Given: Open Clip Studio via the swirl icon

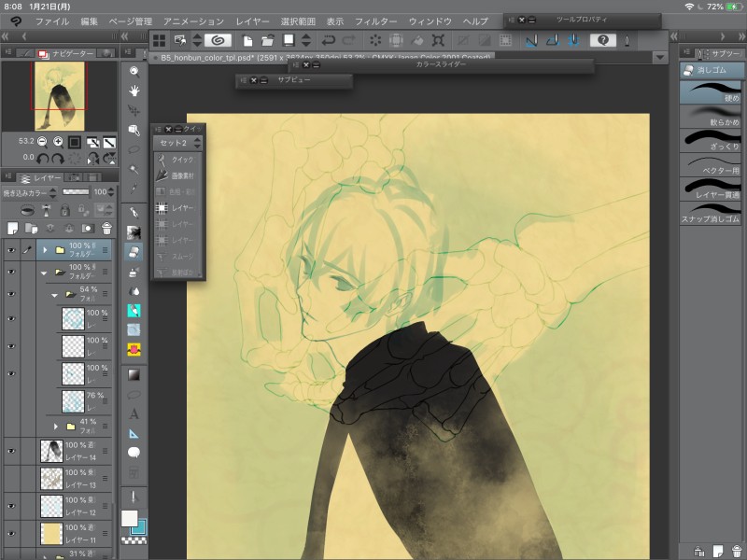Looking at the screenshot, I should [x=218, y=40].
